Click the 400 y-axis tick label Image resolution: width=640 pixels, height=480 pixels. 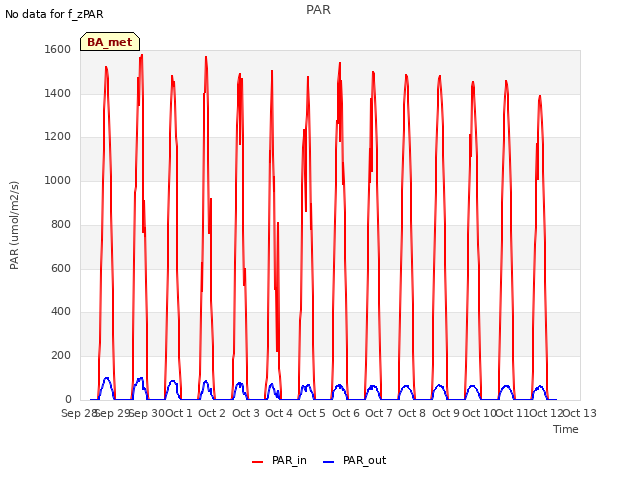tap(61, 312)
